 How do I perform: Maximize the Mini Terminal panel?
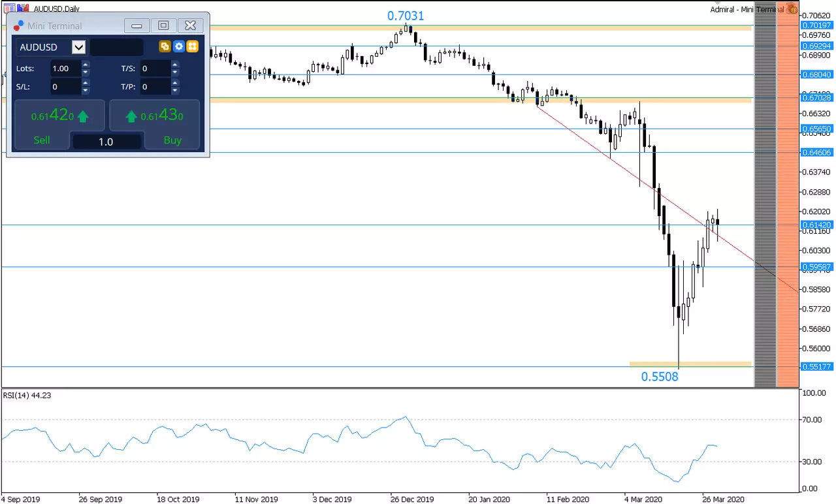pyautogui.click(x=163, y=25)
